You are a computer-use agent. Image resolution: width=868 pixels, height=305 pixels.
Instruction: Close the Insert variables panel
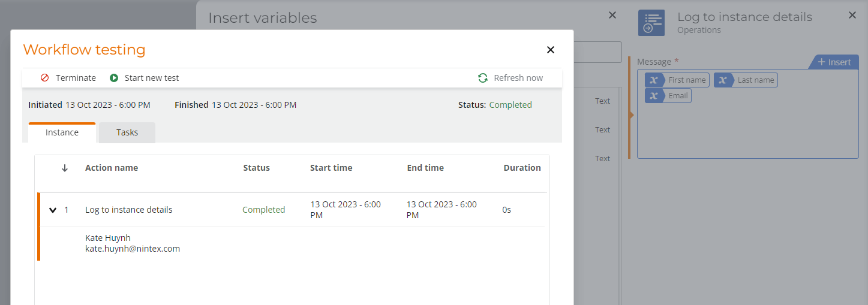click(612, 16)
